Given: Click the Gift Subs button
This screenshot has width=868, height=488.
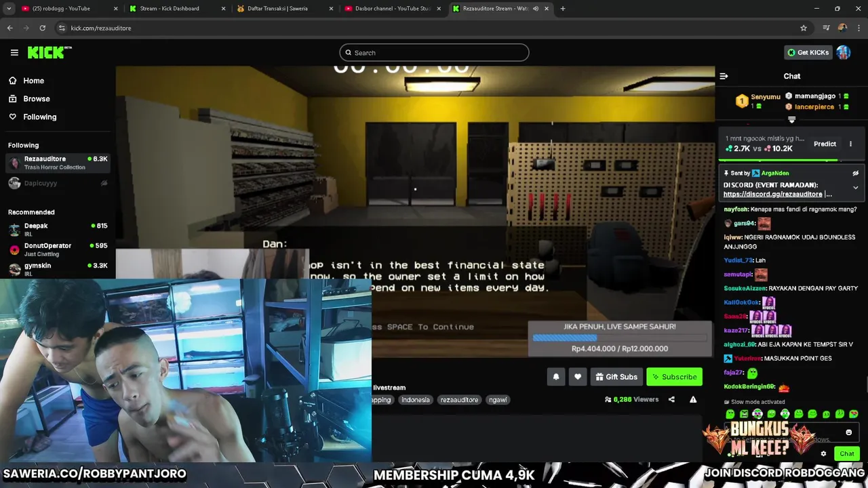Looking at the screenshot, I should coord(616,377).
